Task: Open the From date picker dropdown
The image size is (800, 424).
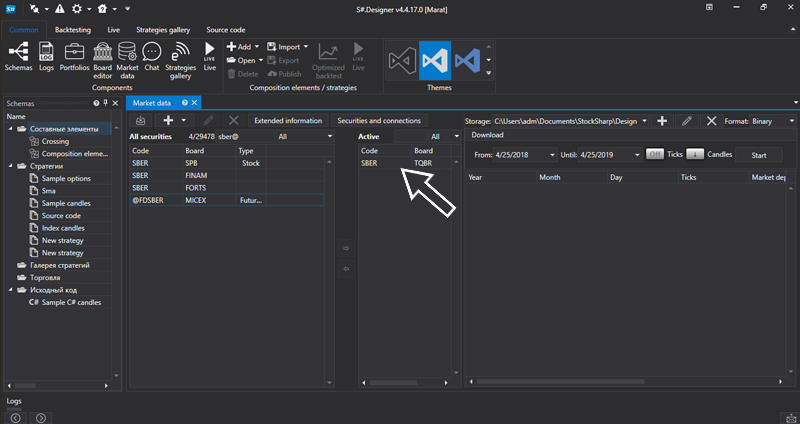Action: tap(552, 155)
